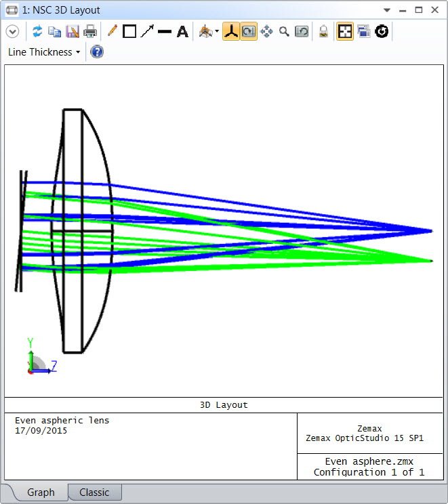Click the pan move arrows icon
This screenshot has height=504, width=448.
(266, 31)
